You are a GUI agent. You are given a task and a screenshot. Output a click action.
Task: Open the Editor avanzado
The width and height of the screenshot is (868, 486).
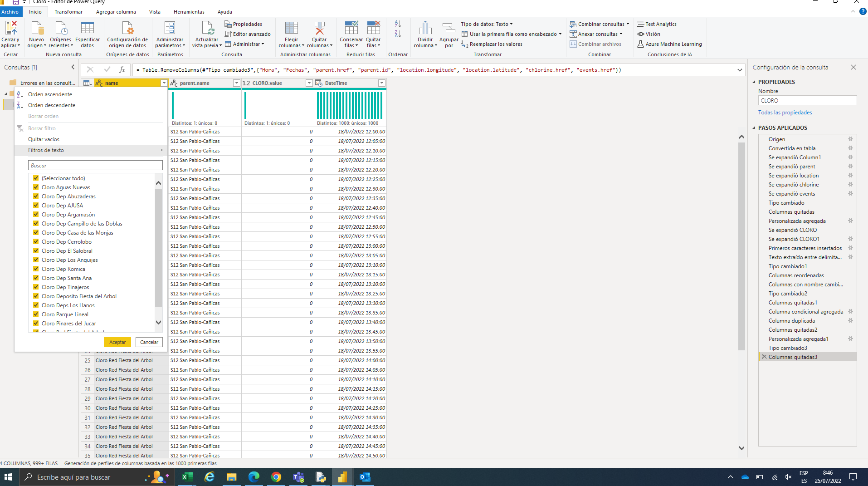248,34
